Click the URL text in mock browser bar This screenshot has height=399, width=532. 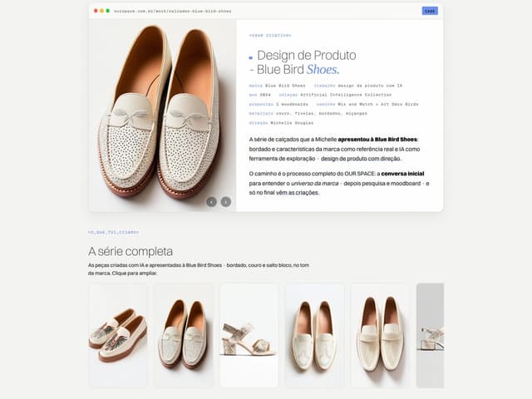pos(173,11)
